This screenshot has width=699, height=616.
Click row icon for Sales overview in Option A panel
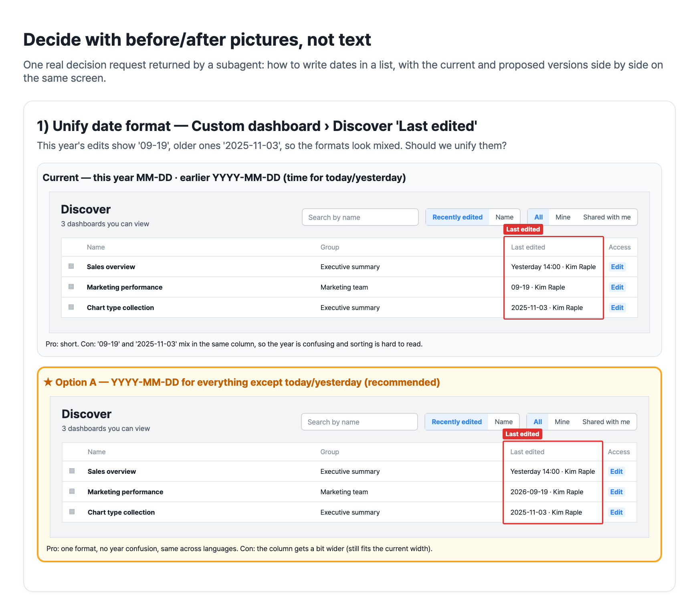click(72, 471)
